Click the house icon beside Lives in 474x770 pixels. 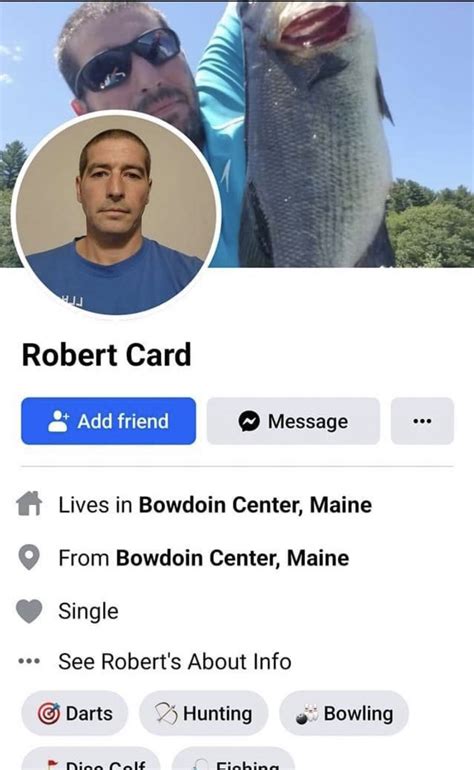tap(29, 504)
